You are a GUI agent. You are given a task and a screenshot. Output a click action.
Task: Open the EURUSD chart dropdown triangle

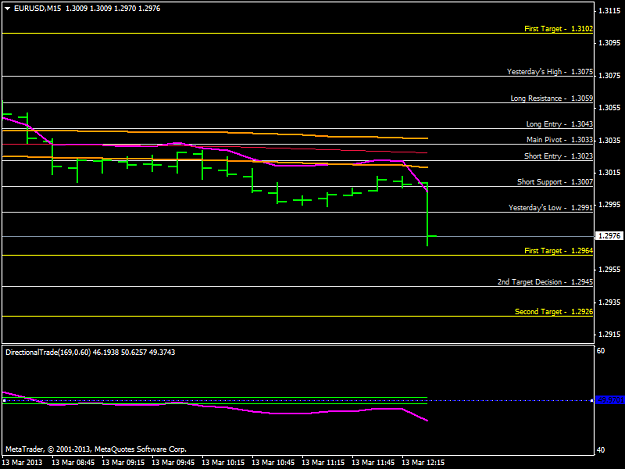(7, 8)
